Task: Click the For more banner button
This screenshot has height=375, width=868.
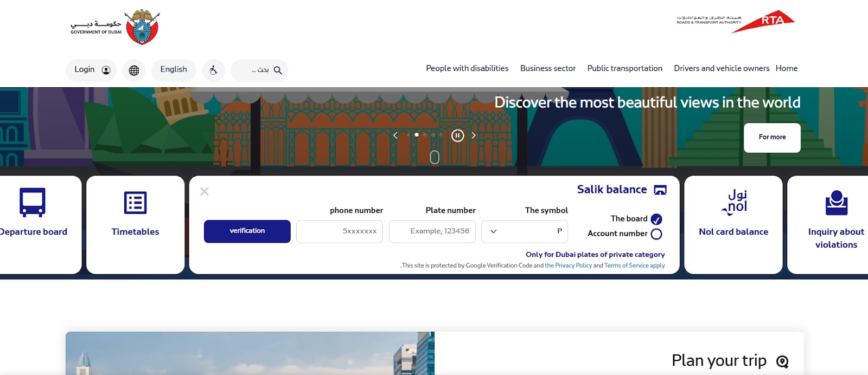Action: tap(772, 138)
